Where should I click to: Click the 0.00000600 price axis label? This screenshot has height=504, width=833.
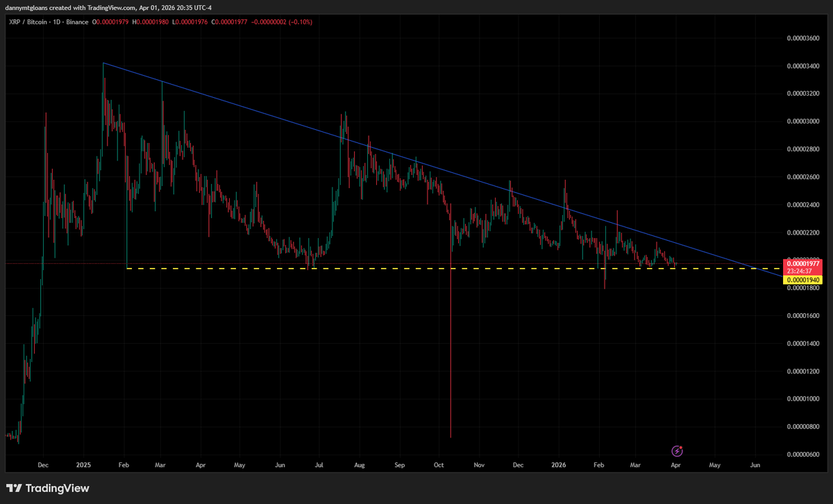pyautogui.click(x=805, y=454)
